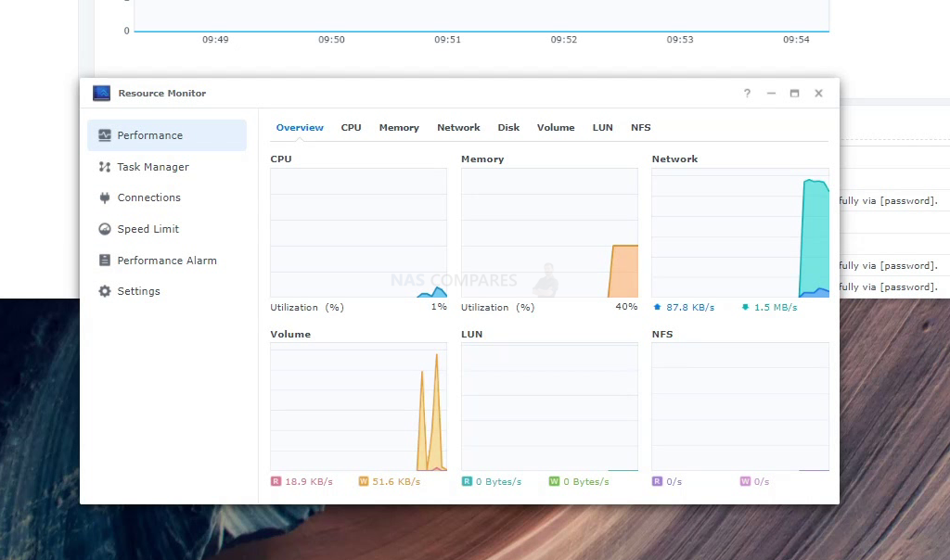Open the Memory tab
The height and width of the screenshot is (560, 950).
(x=399, y=128)
